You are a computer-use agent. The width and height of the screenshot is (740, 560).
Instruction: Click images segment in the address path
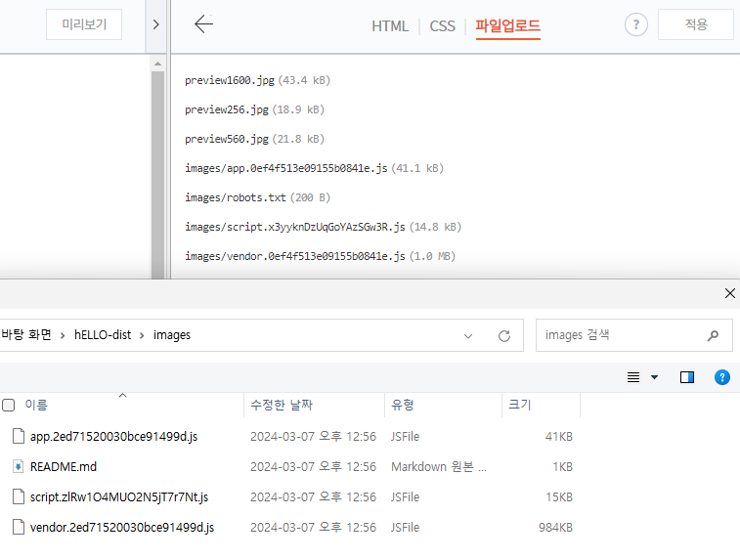click(172, 335)
